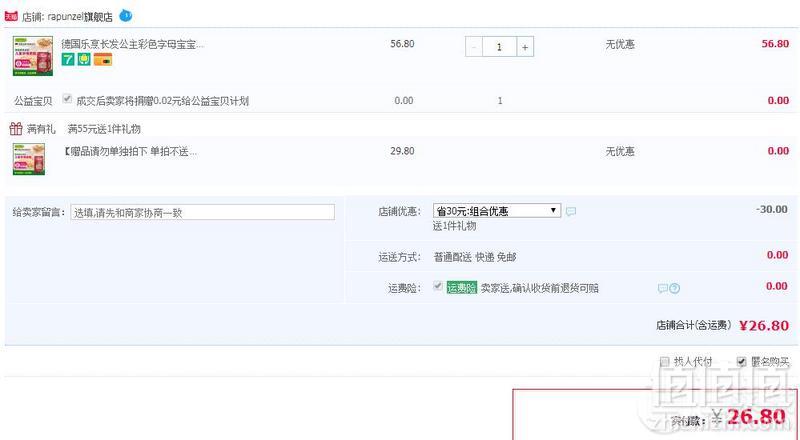Click the 给卖家留言 message input field

tap(203, 212)
